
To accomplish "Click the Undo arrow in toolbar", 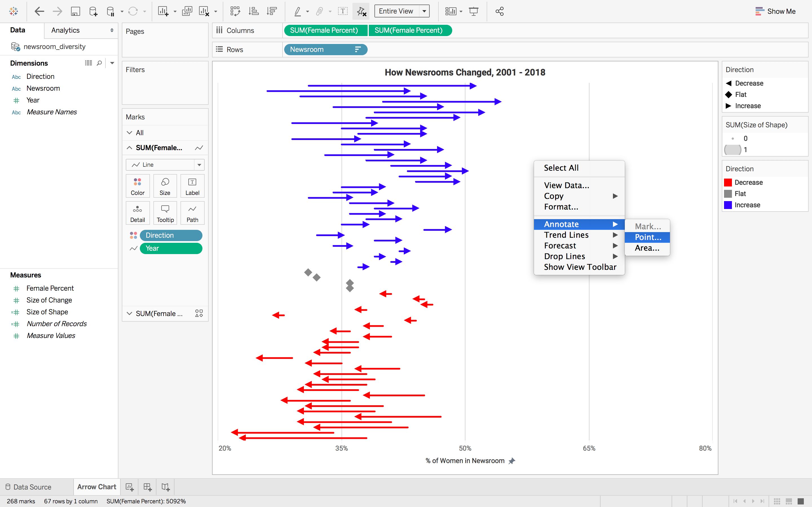I will pos(39,11).
